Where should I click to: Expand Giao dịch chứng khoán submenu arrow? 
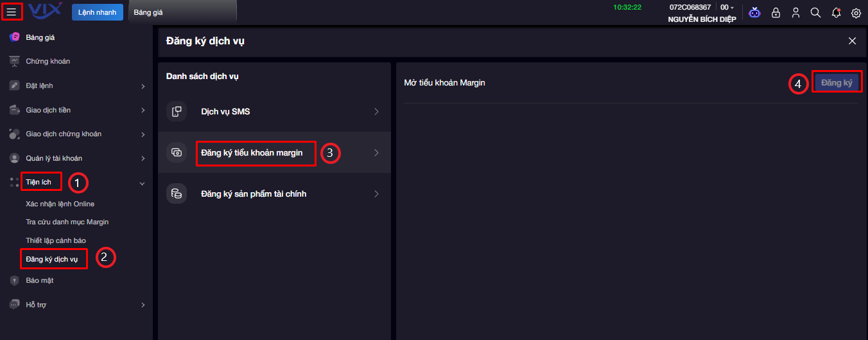[x=143, y=134]
